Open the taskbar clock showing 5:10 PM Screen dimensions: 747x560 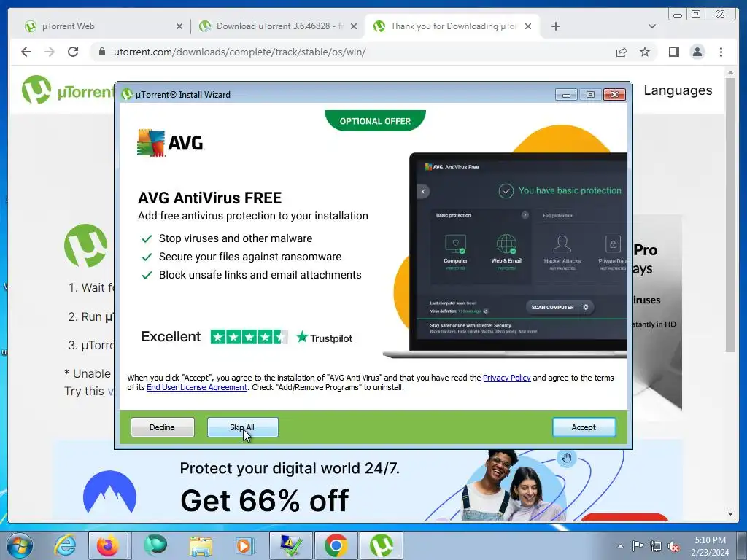711,546
